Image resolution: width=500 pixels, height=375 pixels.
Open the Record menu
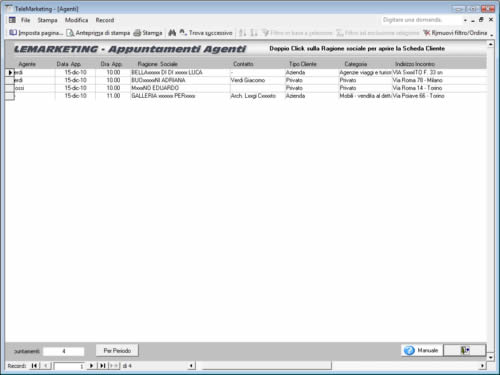coord(105,20)
